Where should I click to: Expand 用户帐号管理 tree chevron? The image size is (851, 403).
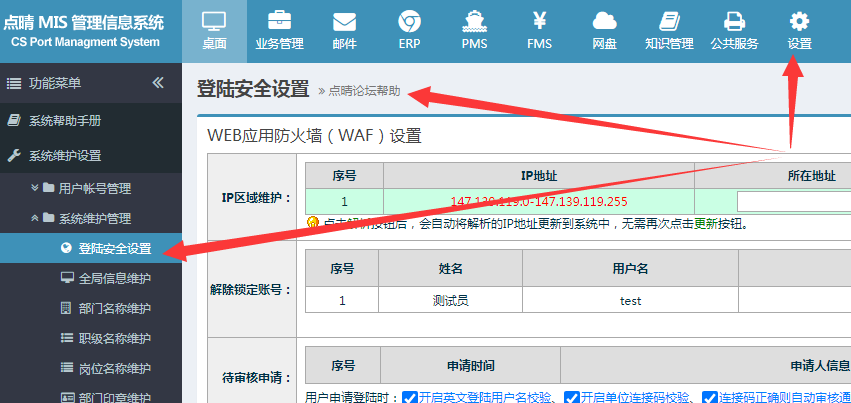coord(35,188)
